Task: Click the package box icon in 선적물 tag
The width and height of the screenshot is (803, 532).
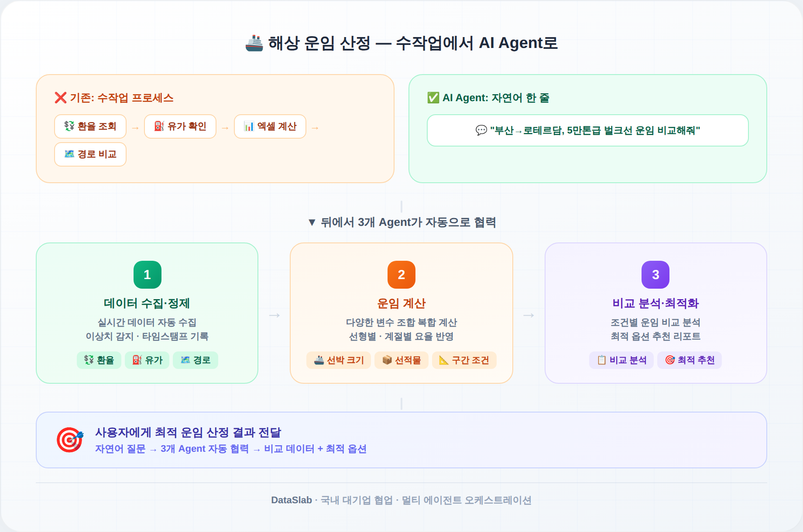Action: (x=387, y=360)
